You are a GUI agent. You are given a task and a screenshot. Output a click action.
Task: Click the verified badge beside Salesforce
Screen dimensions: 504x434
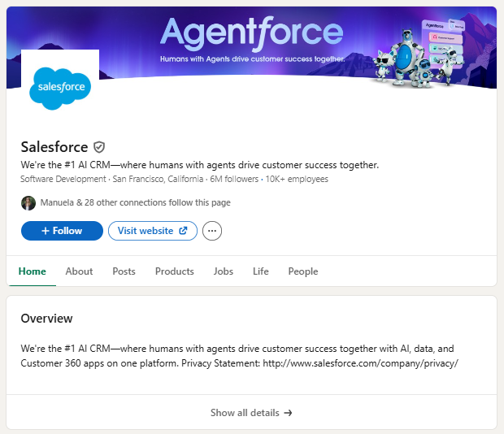coord(99,147)
